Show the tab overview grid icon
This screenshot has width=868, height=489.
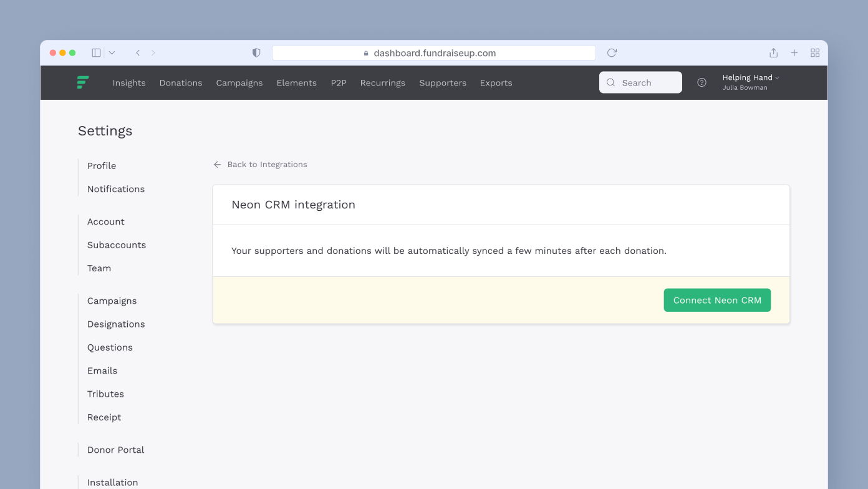pos(815,53)
